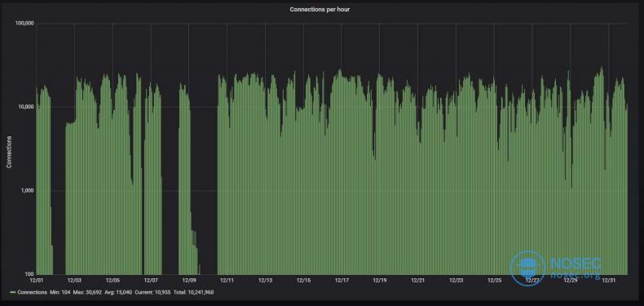Select the 12/05 x-axis date label
The height and width of the screenshot is (306, 644).
112,281
